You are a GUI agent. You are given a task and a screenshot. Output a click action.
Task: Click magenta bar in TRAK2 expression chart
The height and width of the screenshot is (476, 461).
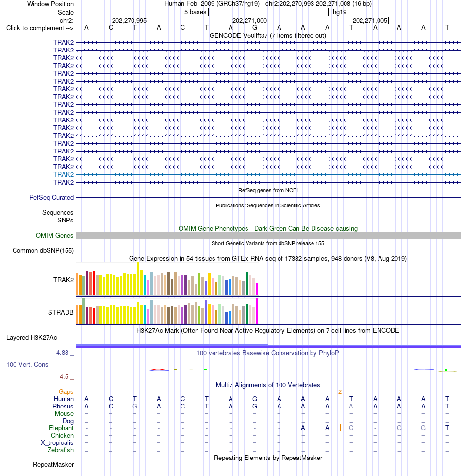[257, 289]
